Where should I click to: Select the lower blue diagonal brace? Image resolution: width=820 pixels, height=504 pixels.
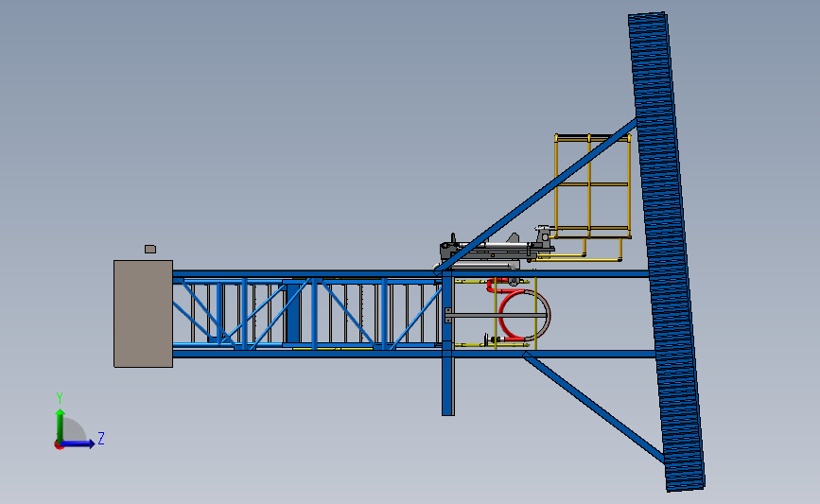[594, 407]
